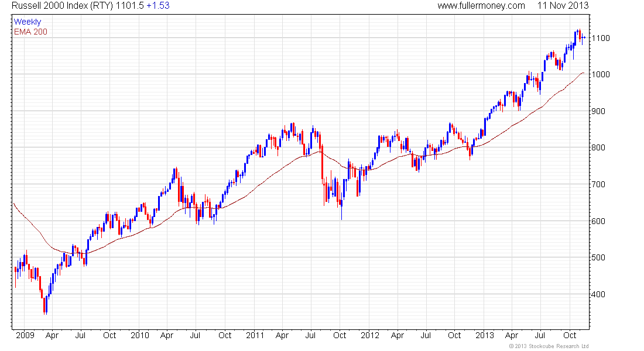Click the latest November 2013 candlestick
This screenshot has height=351, width=644.
584,38
